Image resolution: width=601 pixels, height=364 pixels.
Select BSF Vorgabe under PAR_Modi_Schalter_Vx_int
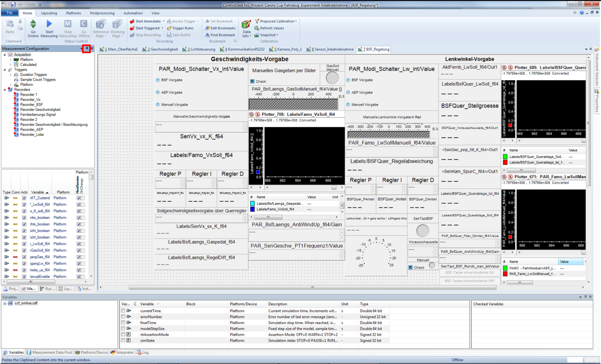click(x=158, y=80)
